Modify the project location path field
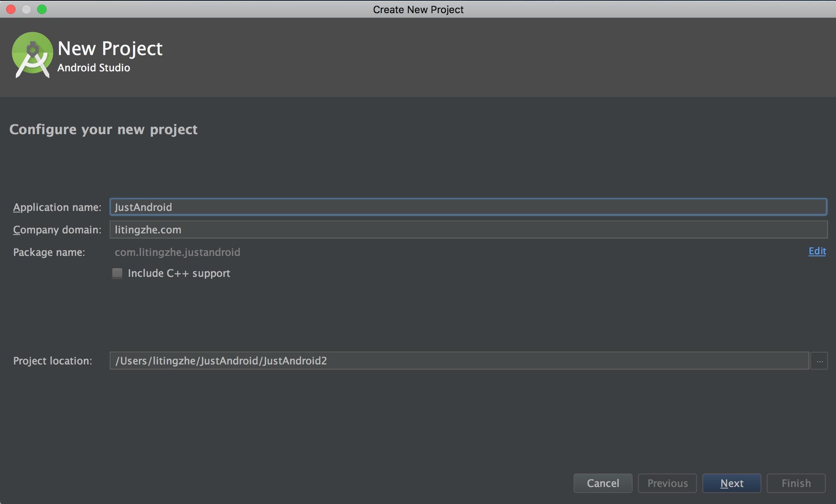 (460, 361)
